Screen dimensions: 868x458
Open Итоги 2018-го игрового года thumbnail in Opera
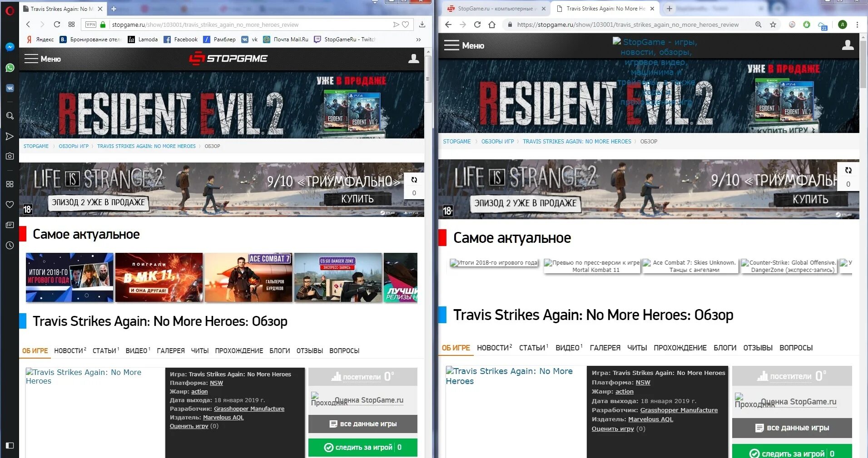click(x=69, y=277)
